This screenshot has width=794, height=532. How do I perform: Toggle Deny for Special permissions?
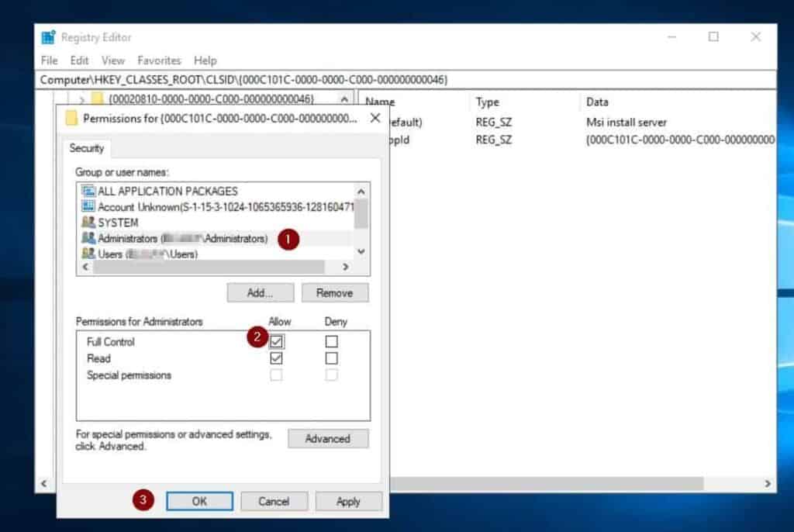[331, 375]
